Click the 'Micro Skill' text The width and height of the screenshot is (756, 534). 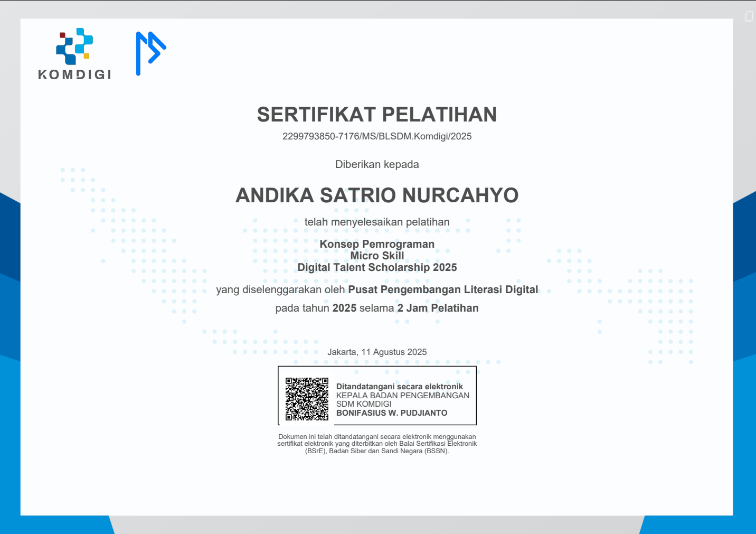377,256
